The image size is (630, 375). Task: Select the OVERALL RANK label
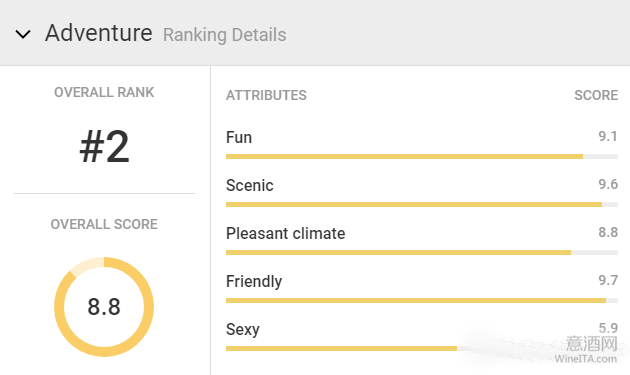pyautogui.click(x=104, y=92)
